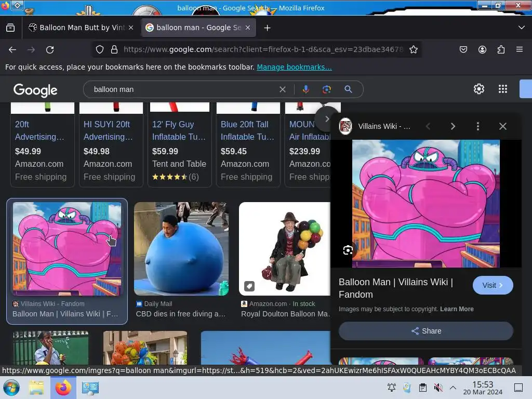Select the balloon man Google Search tab
The width and height of the screenshot is (532, 399).
198,28
